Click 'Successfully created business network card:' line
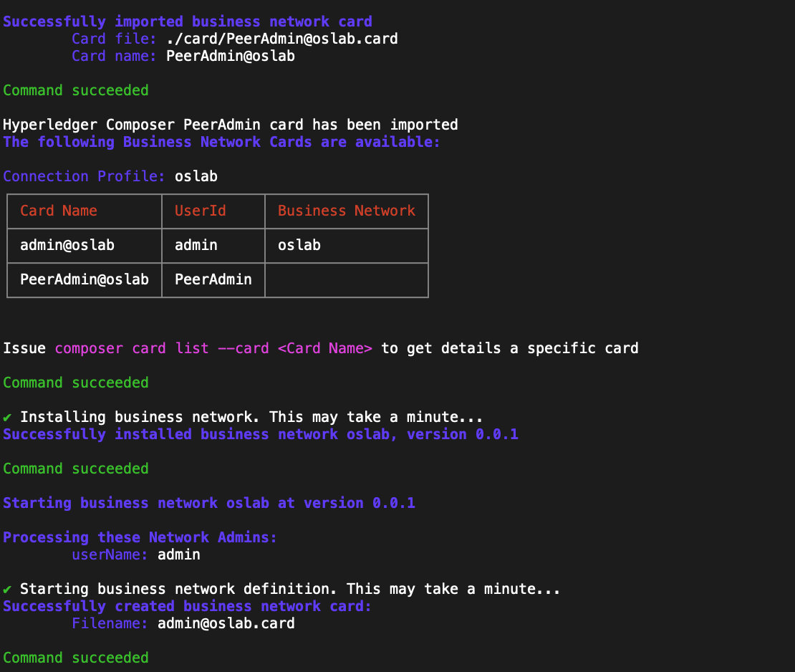 [x=188, y=607]
